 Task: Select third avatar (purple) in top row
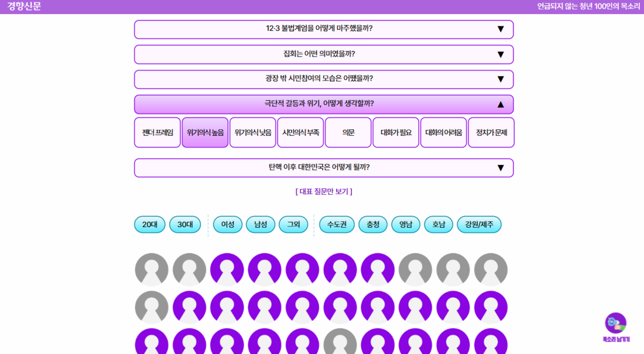pos(227,269)
